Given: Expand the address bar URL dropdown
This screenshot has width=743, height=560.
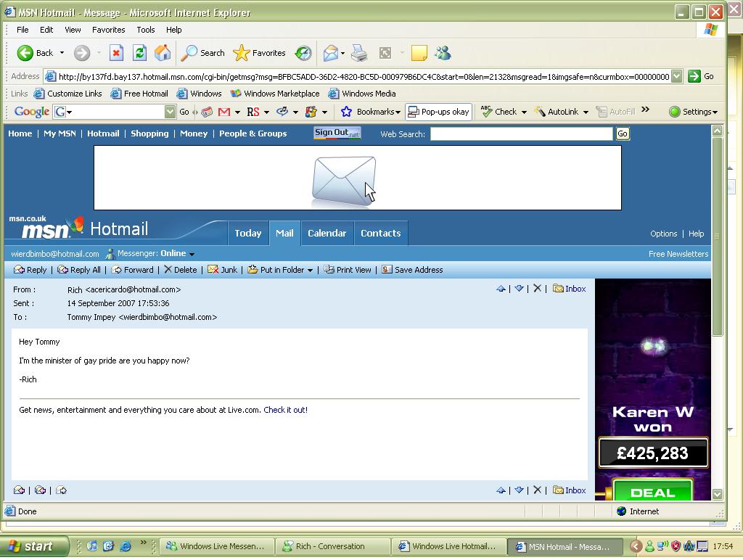Looking at the screenshot, I should pyautogui.click(x=677, y=76).
